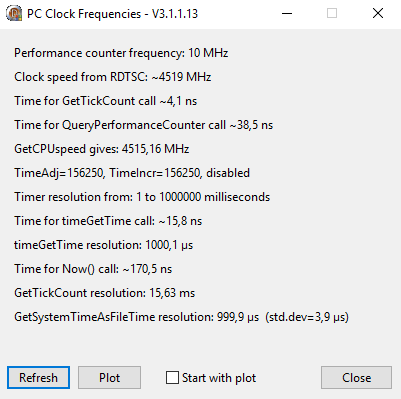Click the GetSystemTimeAsFileTime resolution line
The height and width of the screenshot is (399, 401).
point(181,317)
